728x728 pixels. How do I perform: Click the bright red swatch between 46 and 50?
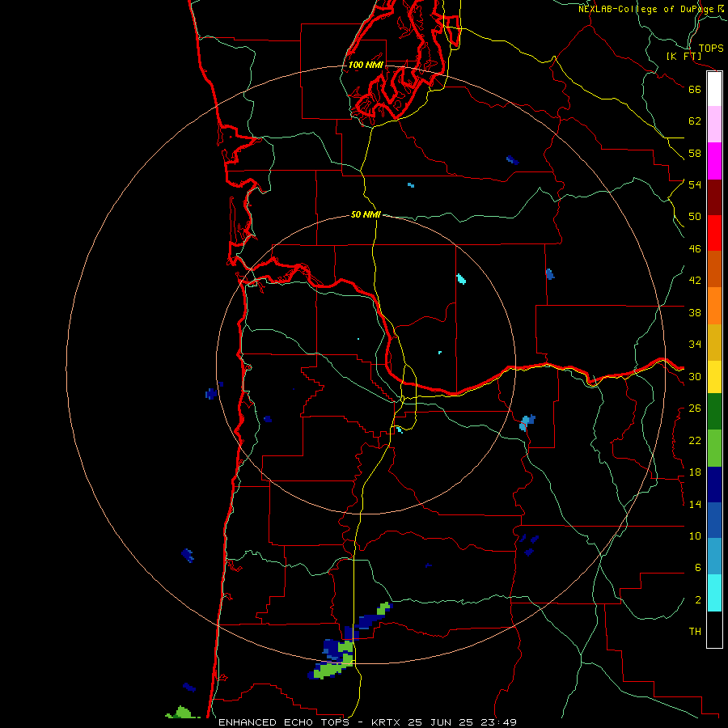(x=714, y=233)
